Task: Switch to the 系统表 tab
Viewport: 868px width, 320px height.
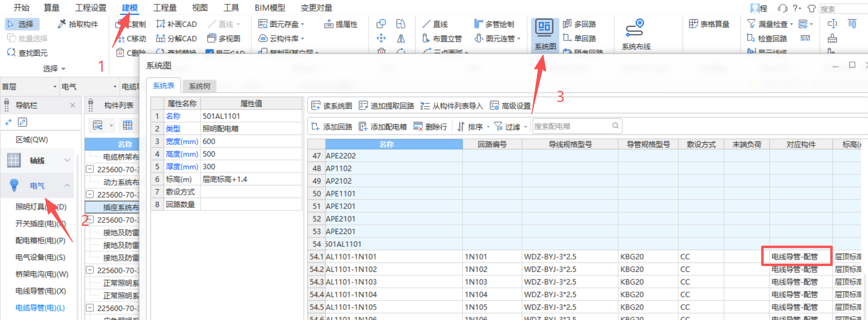Action: click(163, 86)
